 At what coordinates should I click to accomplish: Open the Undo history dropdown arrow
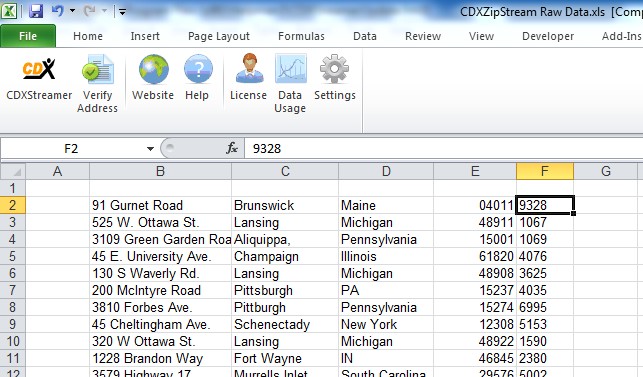(72, 11)
